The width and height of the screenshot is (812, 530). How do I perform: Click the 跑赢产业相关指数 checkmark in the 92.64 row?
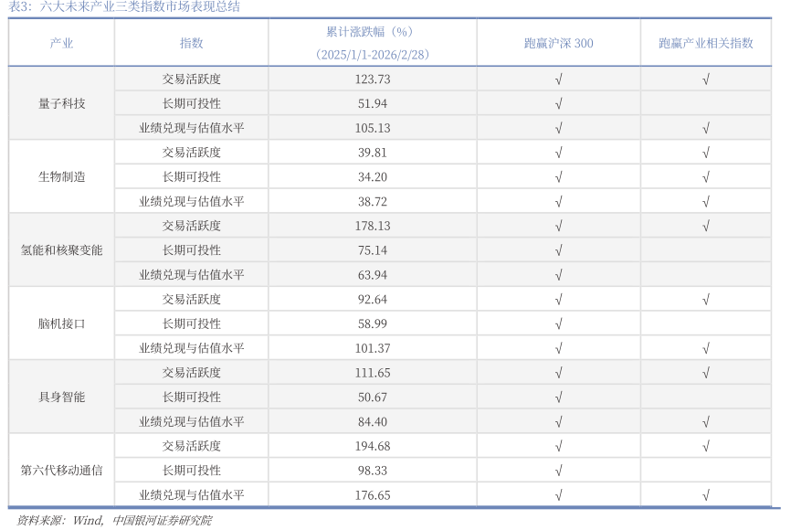pos(705,299)
